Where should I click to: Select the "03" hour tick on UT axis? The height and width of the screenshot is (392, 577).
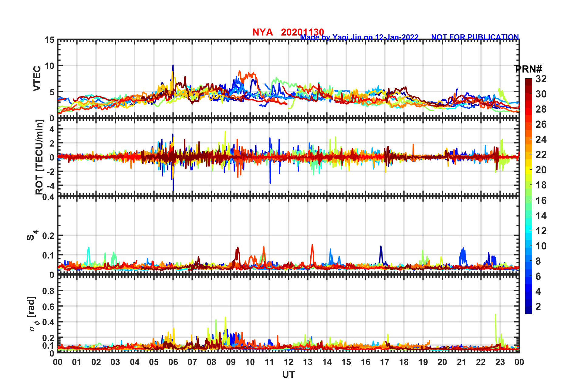click(x=116, y=362)
